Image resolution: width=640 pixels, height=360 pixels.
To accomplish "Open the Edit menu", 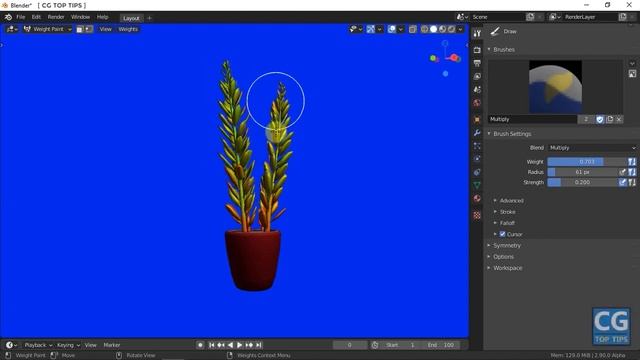I will click(36, 17).
